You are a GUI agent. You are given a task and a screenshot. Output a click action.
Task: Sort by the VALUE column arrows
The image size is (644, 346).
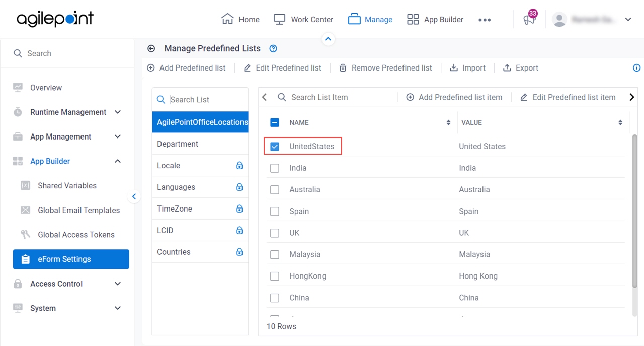[620, 122]
